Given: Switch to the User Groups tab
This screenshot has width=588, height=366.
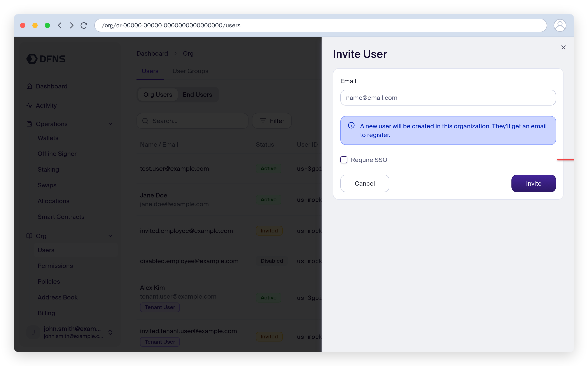Looking at the screenshot, I should (190, 71).
